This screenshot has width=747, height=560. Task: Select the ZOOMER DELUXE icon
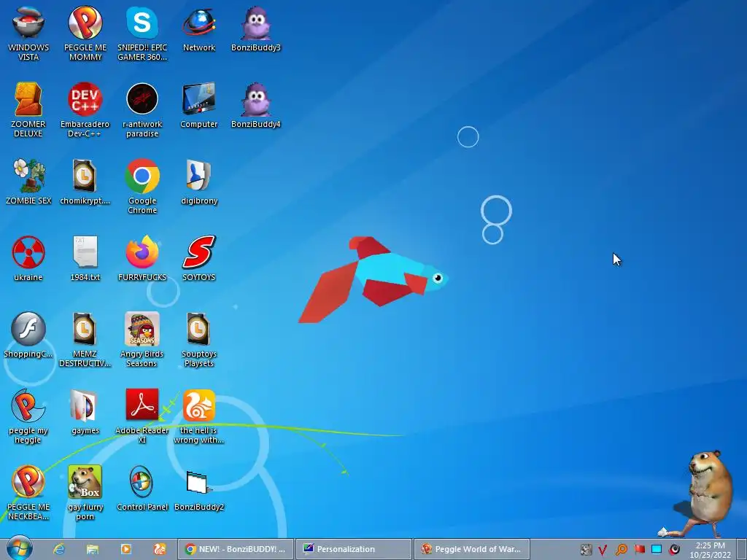coord(28,109)
